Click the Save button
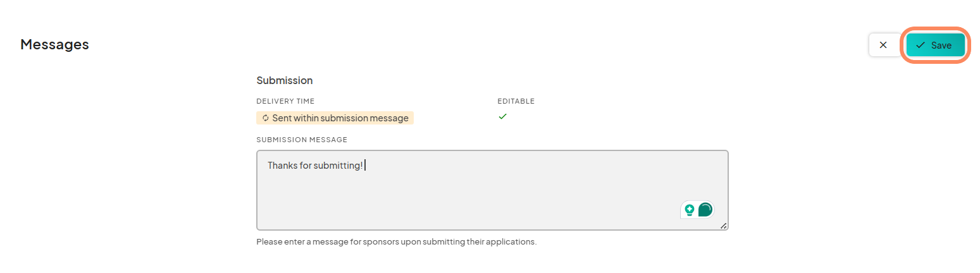The width and height of the screenshot is (980, 273). coord(935,45)
